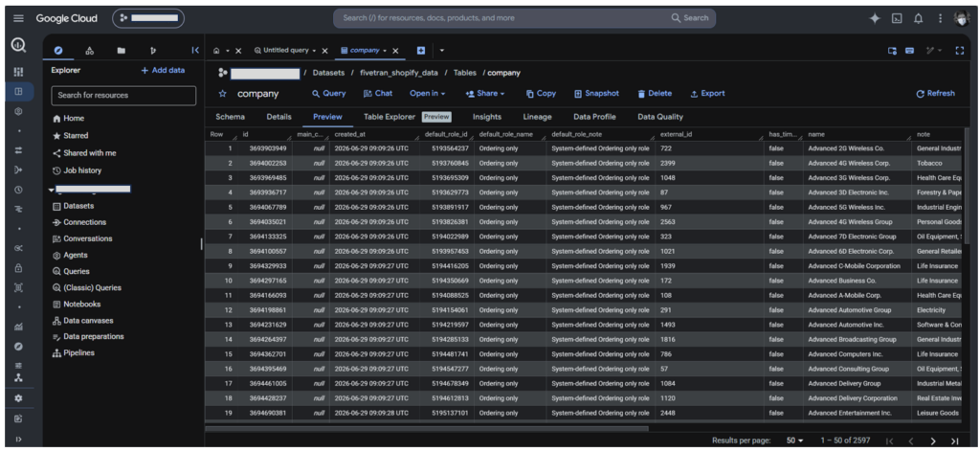The height and width of the screenshot is (452, 980).
Task: Open the Data Quality tab
Action: click(x=660, y=116)
